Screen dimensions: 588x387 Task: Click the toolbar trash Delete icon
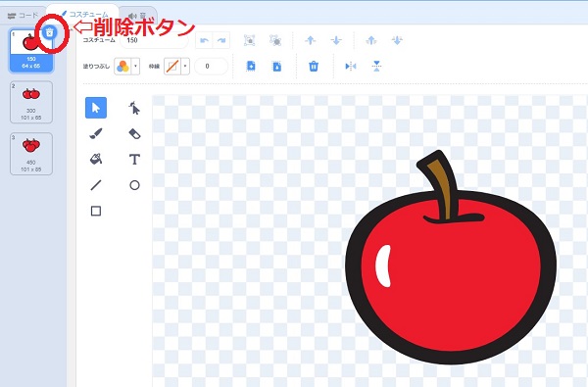click(x=314, y=67)
